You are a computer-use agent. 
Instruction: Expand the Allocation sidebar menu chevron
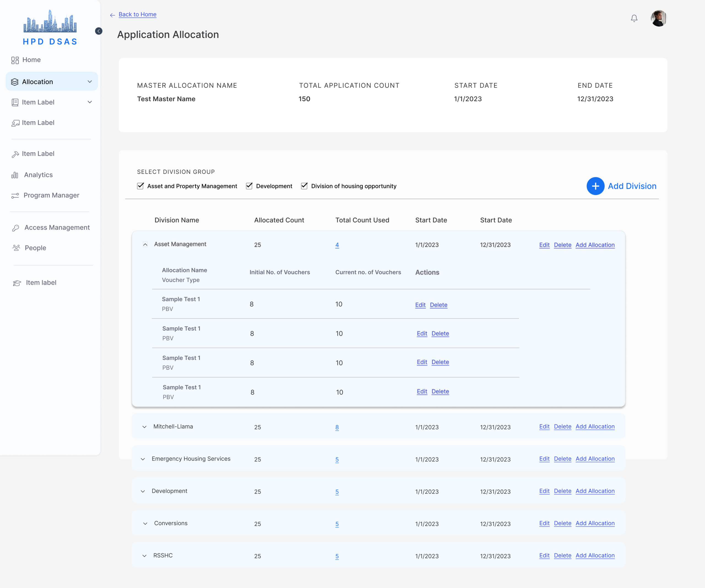pyautogui.click(x=90, y=82)
